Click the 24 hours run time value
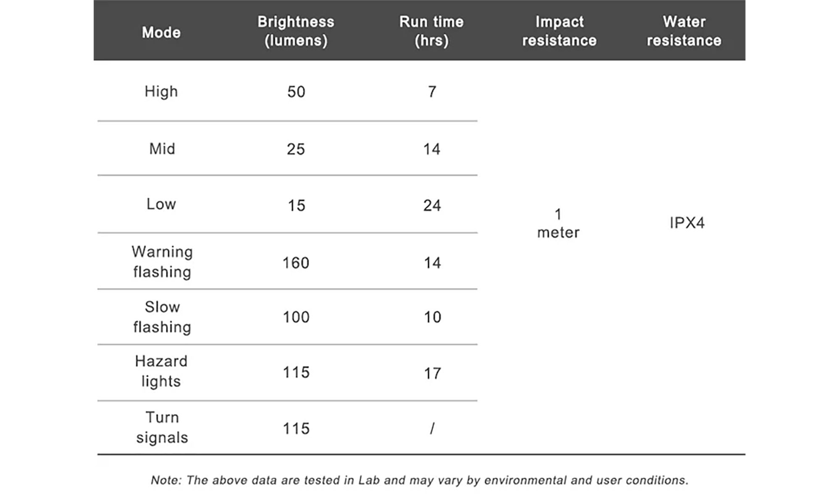The height and width of the screenshot is (504, 840). 432,205
